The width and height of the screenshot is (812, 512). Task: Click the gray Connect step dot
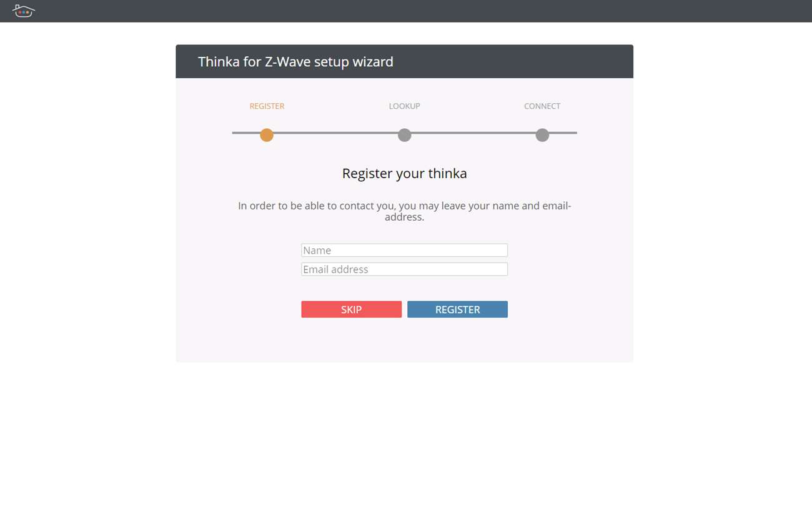coord(542,135)
